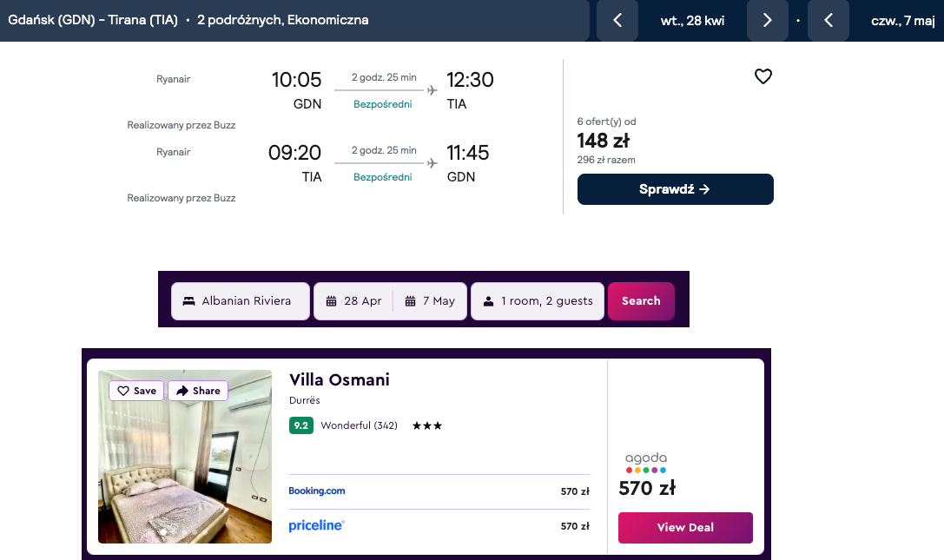Open Villa Osmani hotel title
Image resolution: width=944 pixels, height=560 pixels.
coord(340,379)
